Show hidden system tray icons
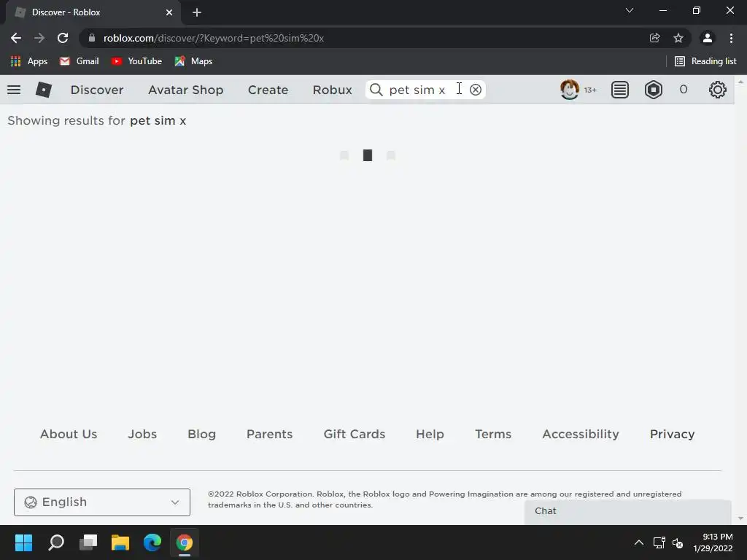Viewport: 747px width, 560px height. [x=639, y=542]
